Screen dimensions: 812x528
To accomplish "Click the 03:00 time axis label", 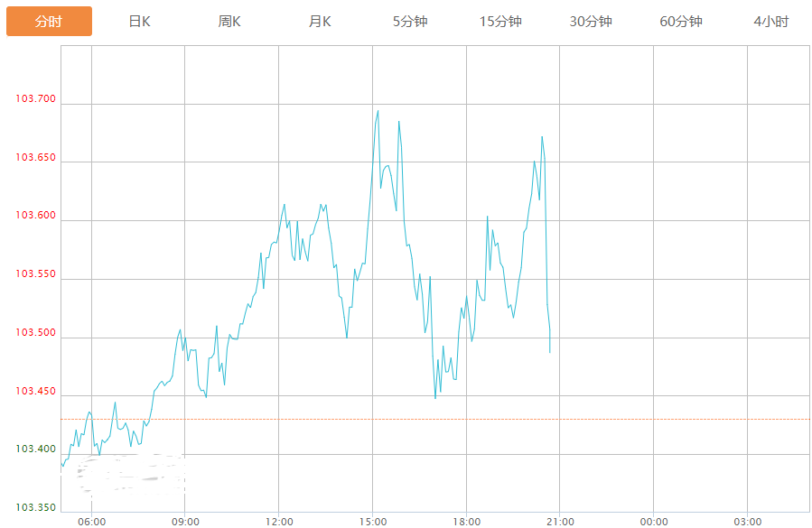I will 748,521.
